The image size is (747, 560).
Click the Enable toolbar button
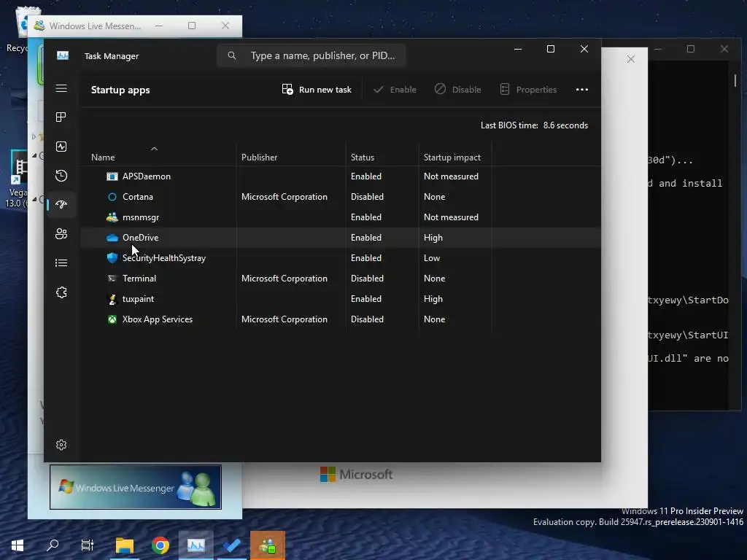coord(395,90)
